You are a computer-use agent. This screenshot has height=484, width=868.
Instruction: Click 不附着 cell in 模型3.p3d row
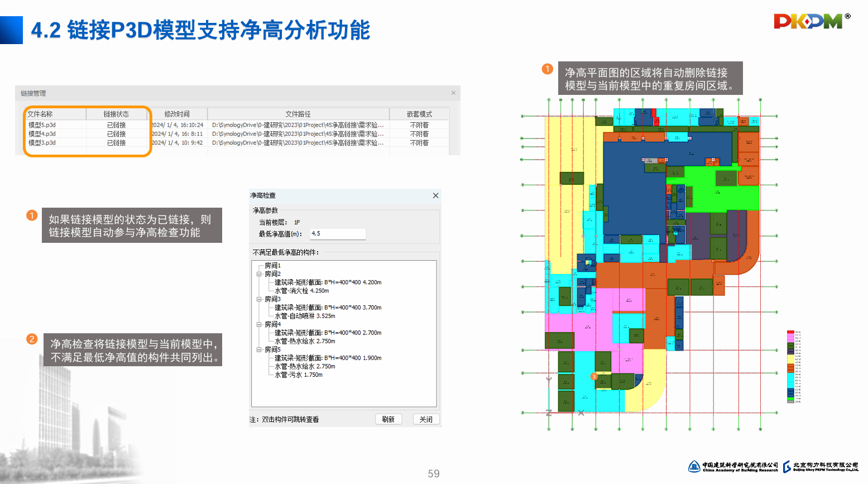(419, 143)
